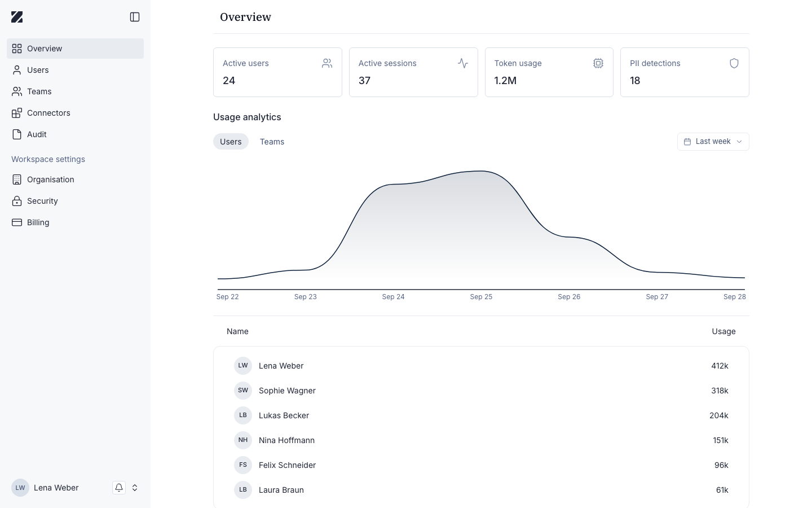Click the Name column header
The width and height of the screenshot is (812, 508).
[x=237, y=331]
